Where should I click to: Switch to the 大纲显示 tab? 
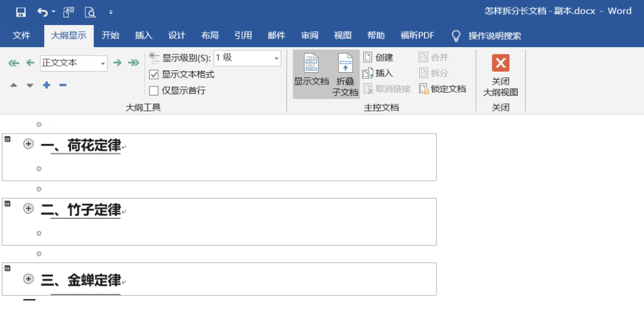pyautogui.click(x=69, y=36)
